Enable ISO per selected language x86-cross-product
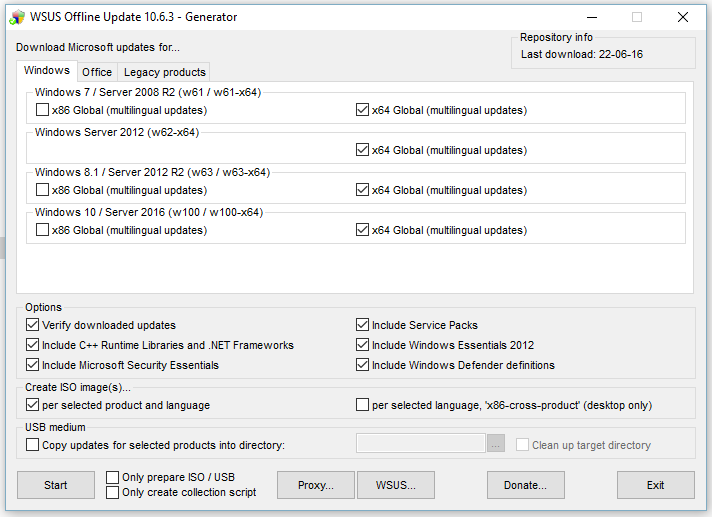 (x=362, y=404)
